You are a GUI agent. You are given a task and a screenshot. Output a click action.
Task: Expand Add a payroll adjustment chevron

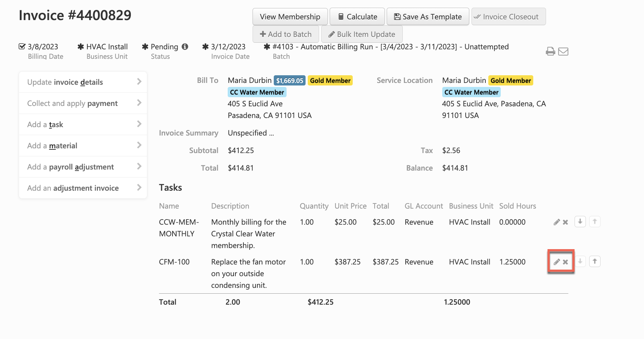[139, 167]
